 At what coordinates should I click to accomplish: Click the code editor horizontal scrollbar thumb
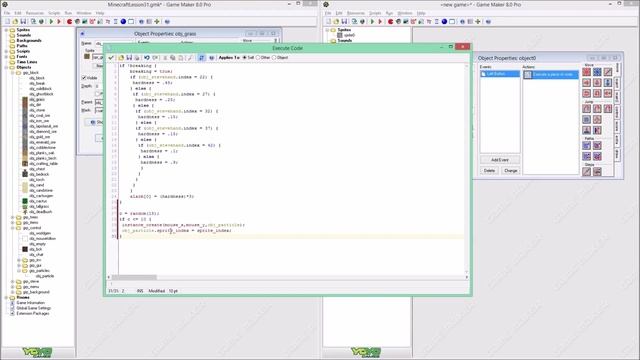coord(134,278)
